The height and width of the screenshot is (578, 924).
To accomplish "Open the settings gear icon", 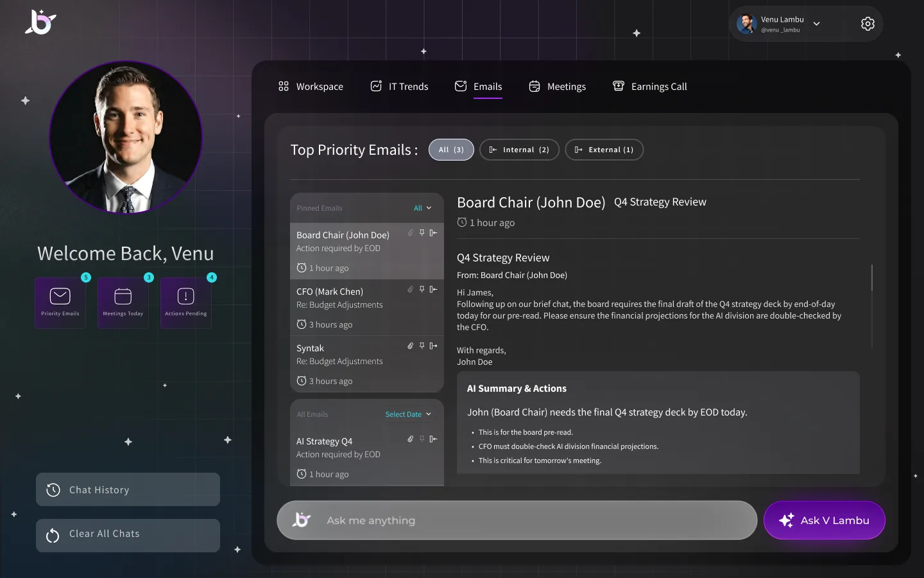I will click(868, 24).
